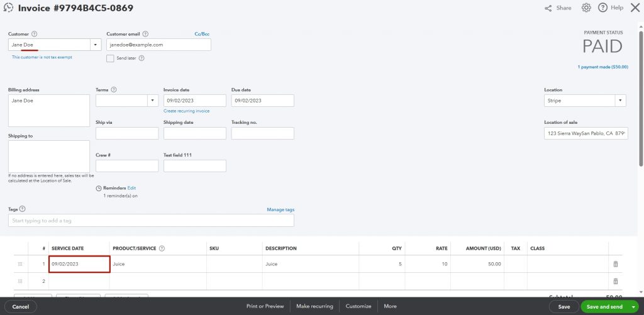Image resolution: width=644 pixels, height=315 pixels.
Task: Click the Tags input field
Action: (151, 221)
